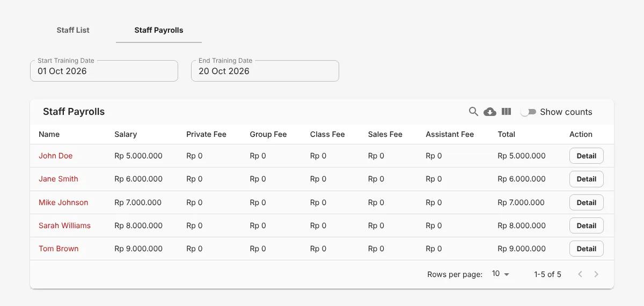644x306 pixels.
Task: Click the Name column header
Action: [x=49, y=134]
